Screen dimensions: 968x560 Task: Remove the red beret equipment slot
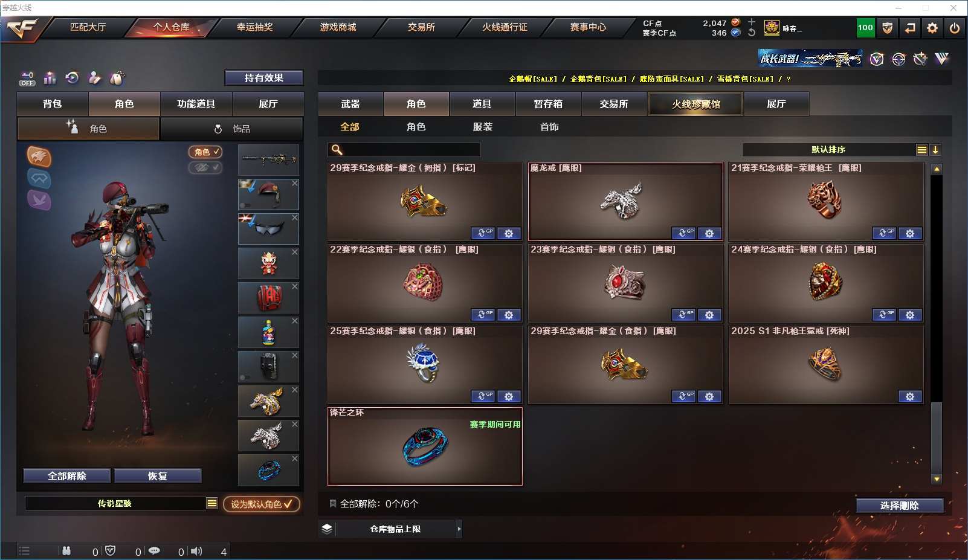click(x=295, y=183)
